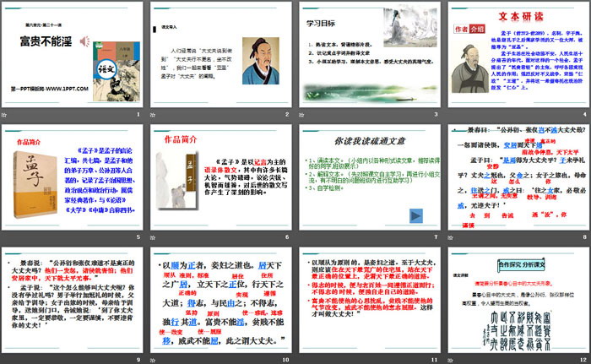This screenshot has height=364, width=591.
Task: Click the 合作探究 分析课文 title box on slide 12
Action: [521, 265]
